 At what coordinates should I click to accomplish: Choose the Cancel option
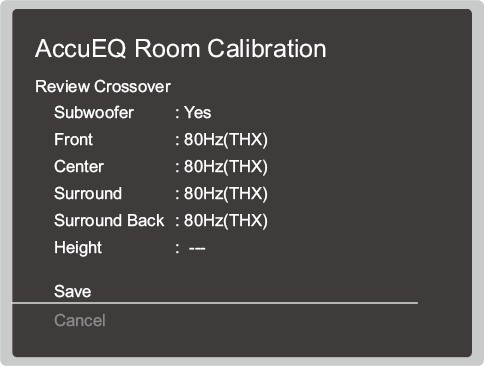[x=80, y=320]
